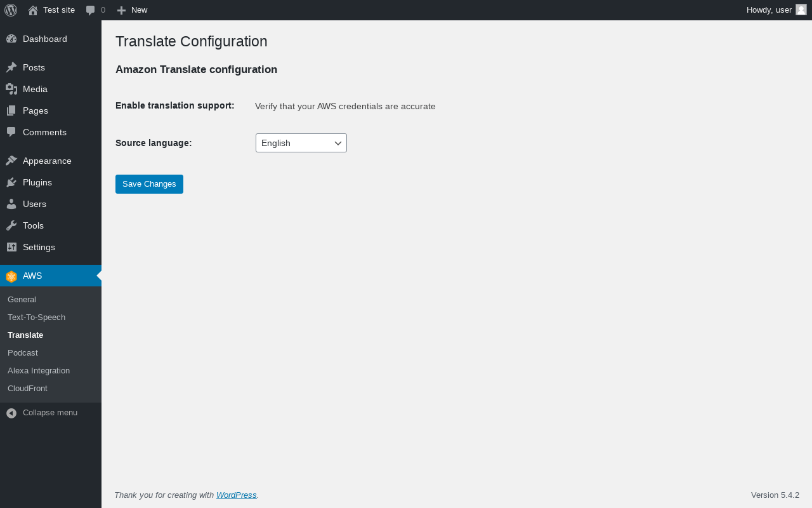
Task: Open the comments bubble icon in toolbar
Action: point(90,10)
